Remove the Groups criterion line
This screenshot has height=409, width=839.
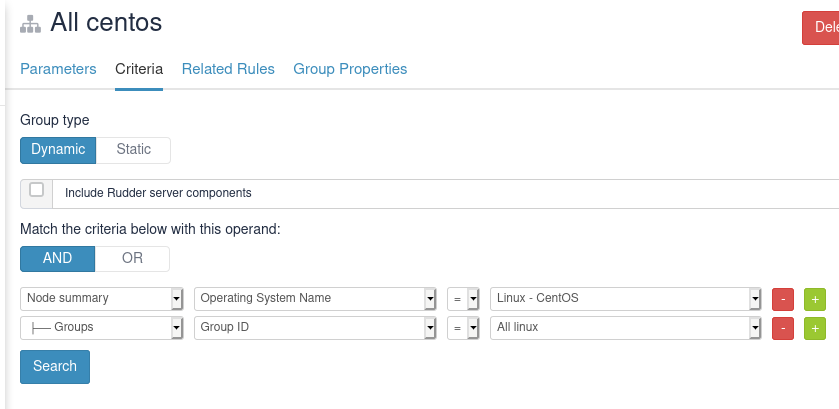tap(783, 328)
